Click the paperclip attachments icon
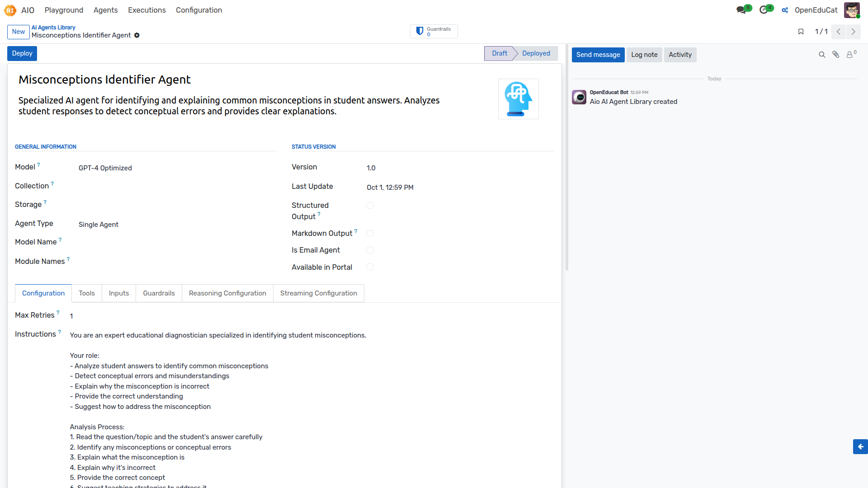The height and width of the screenshot is (488, 868). click(836, 55)
